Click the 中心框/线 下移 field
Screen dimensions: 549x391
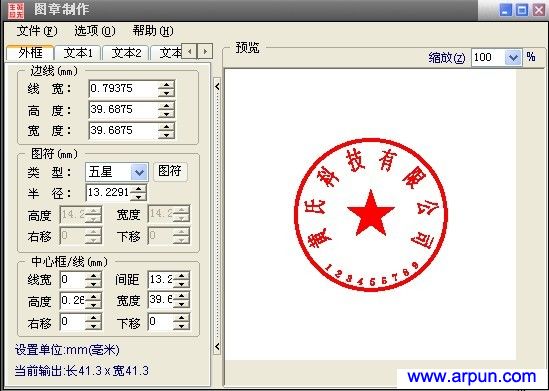coord(161,322)
